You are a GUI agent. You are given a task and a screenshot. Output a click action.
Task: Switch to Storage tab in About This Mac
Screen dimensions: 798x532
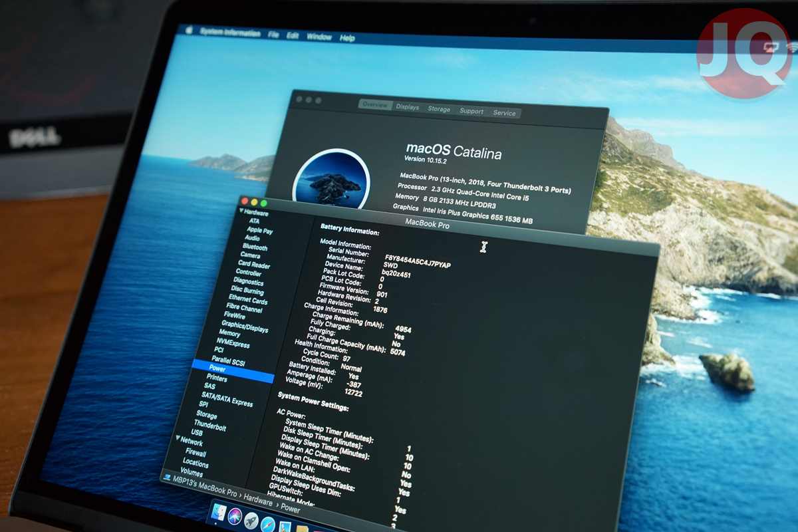point(439,109)
